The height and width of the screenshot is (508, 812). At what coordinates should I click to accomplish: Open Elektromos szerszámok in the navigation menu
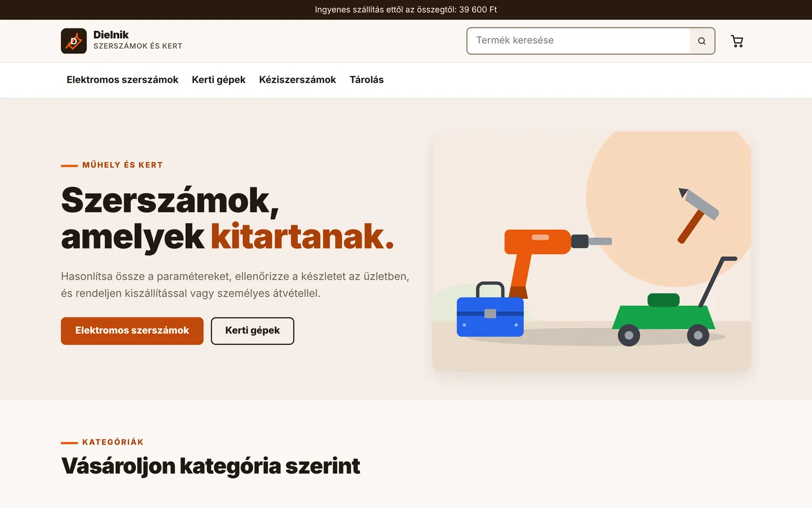point(122,80)
